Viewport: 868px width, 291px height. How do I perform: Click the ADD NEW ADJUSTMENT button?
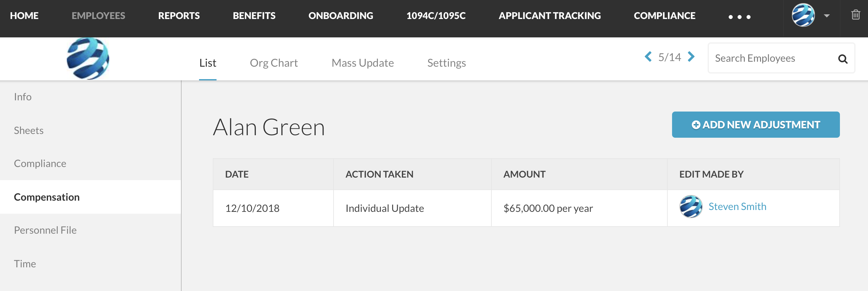(755, 125)
